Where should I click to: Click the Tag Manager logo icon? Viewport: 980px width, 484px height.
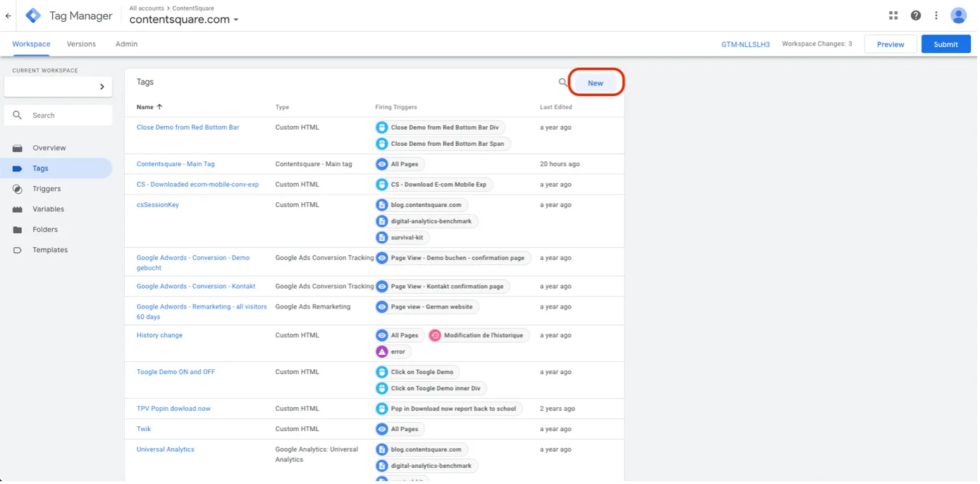click(x=33, y=15)
